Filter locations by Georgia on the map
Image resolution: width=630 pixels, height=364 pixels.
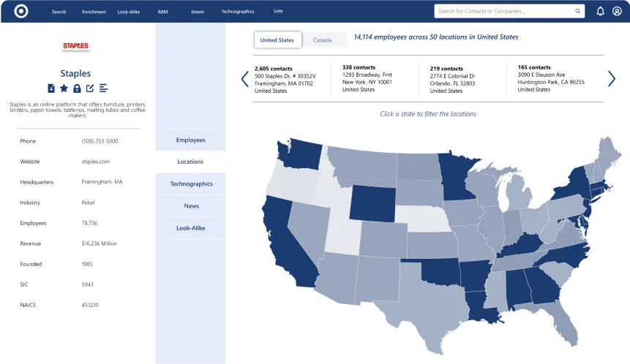pyautogui.click(x=541, y=286)
